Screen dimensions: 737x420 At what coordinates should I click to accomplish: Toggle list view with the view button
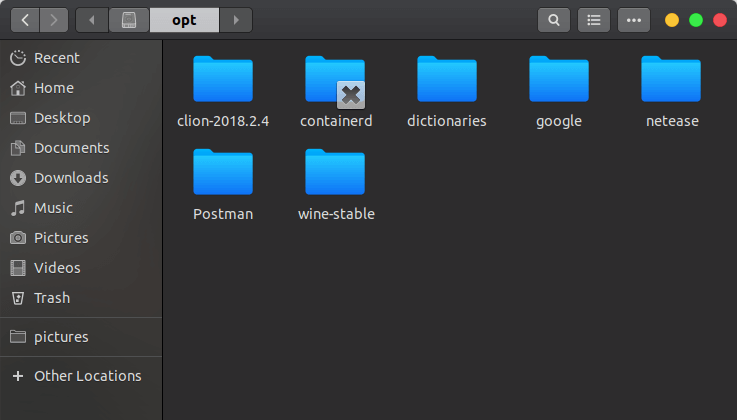[594, 19]
